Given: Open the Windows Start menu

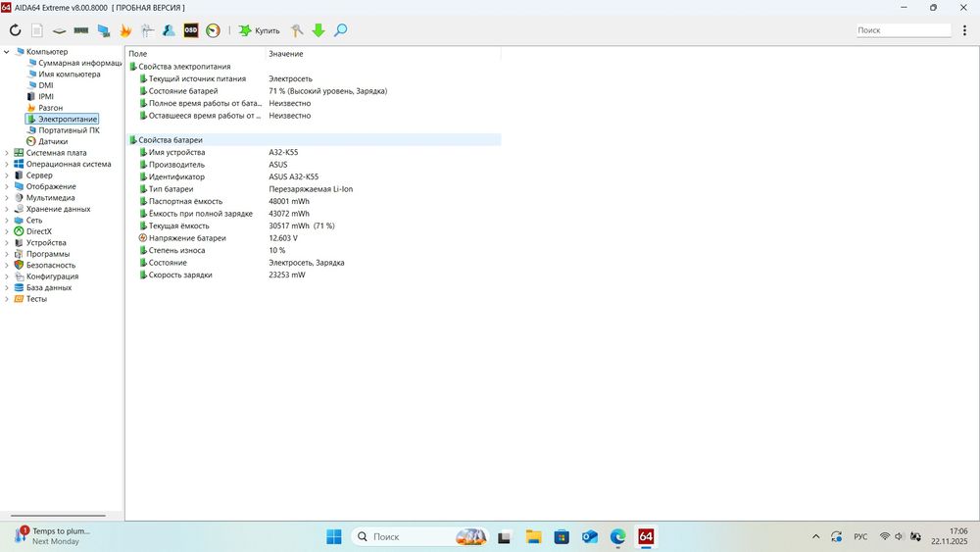Looking at the screenshot, I should [x=334, y=536].
